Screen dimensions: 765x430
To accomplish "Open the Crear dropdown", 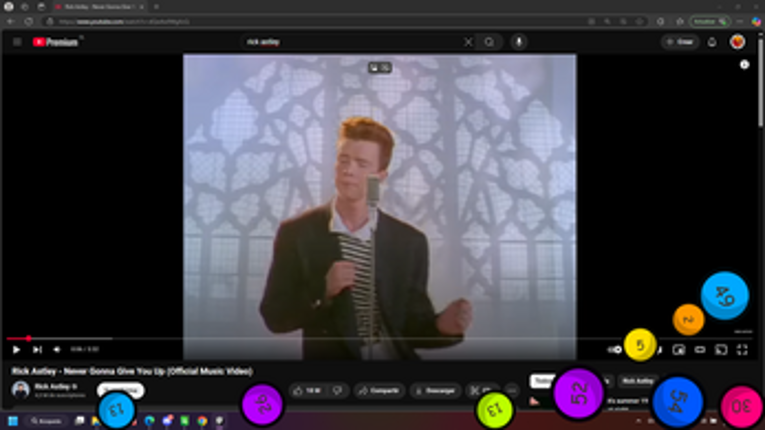I will tap(680, 42).
